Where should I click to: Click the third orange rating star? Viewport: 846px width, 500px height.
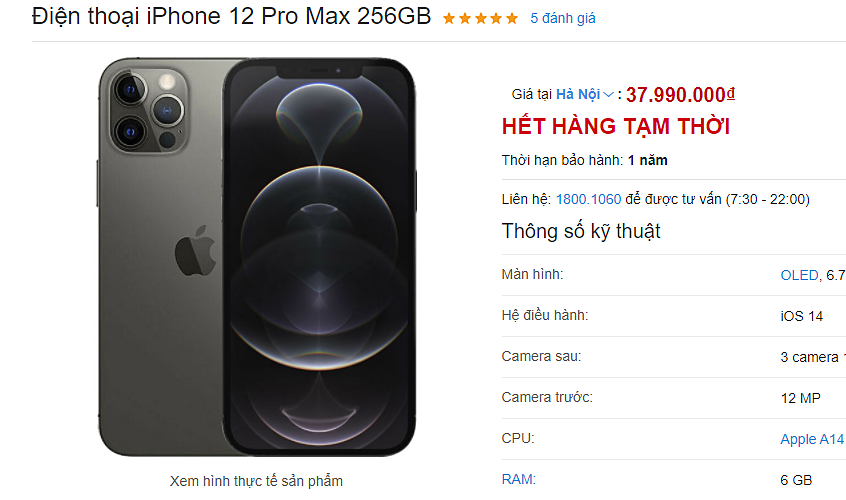pyautogui.click(x=480, y=19)
